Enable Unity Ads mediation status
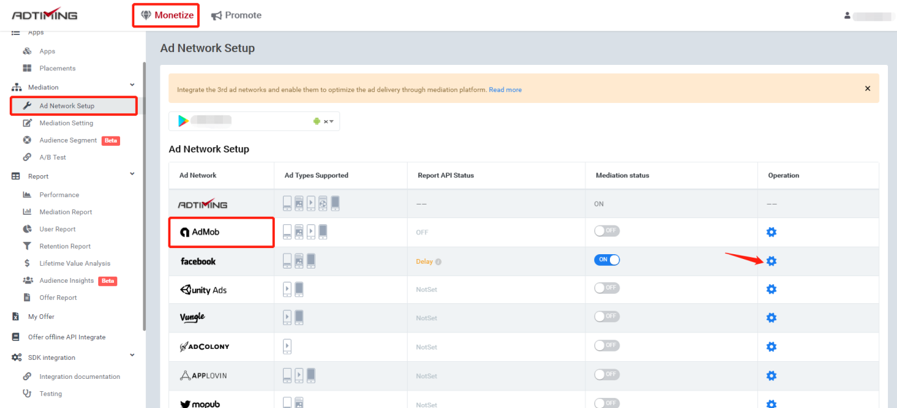This screenshot has height=408, width=897. (x=606, y=288)
